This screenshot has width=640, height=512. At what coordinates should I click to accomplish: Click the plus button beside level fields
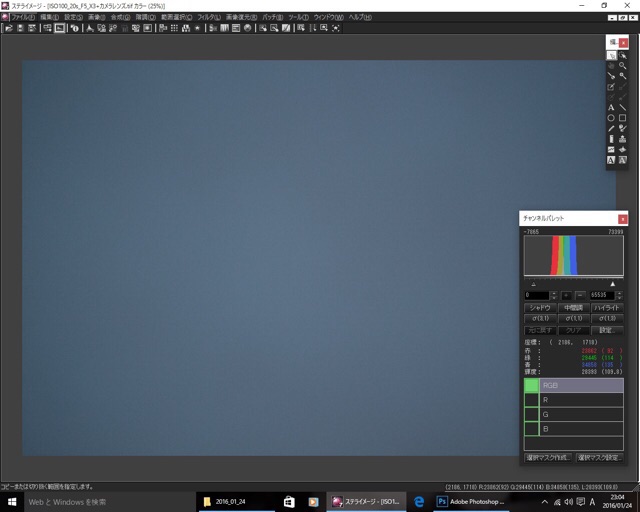pyautogui.click(x=566, y=295)
